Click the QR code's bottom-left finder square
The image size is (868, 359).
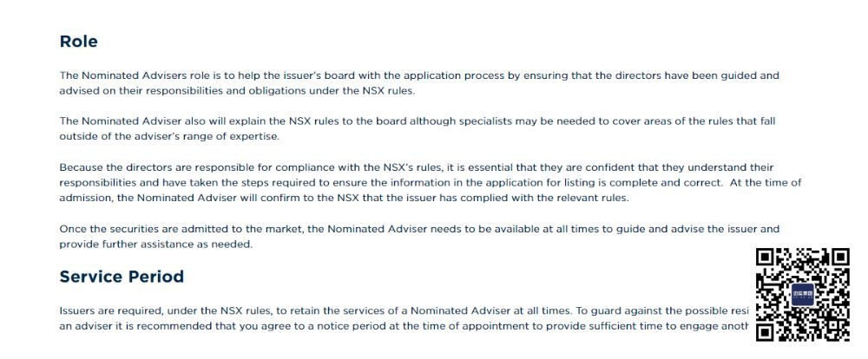pyautogui.click(x=766, y=331)
